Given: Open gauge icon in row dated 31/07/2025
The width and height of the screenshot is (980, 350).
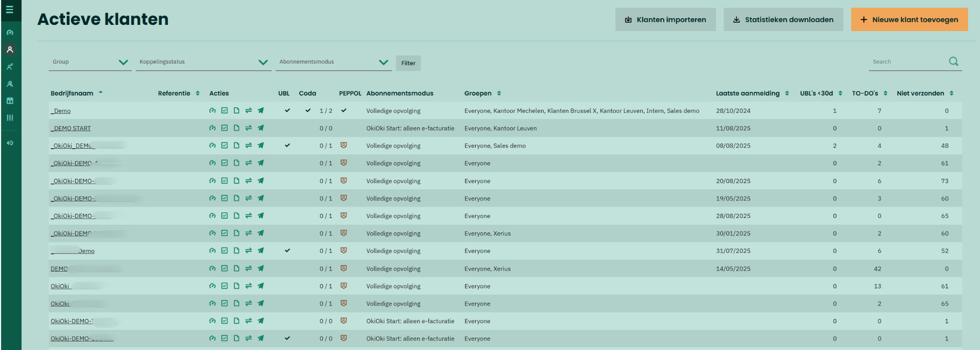Looking at the screenshot, I should (212, 251).
